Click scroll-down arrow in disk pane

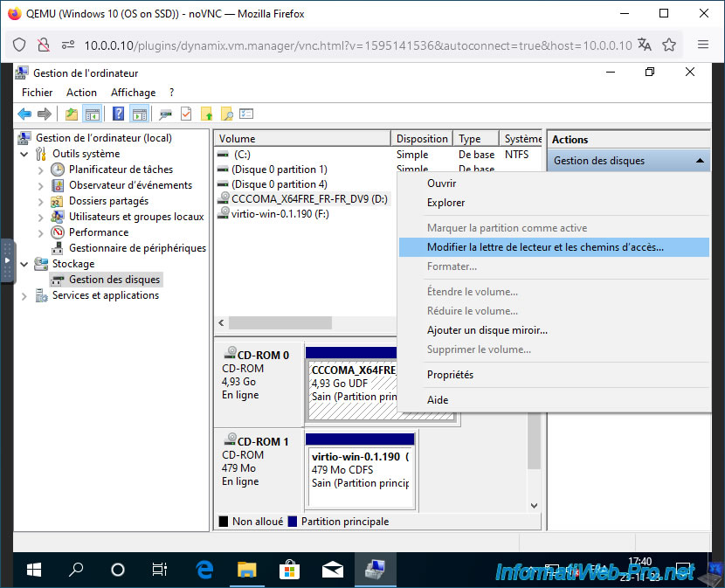[x=534, y=506]
